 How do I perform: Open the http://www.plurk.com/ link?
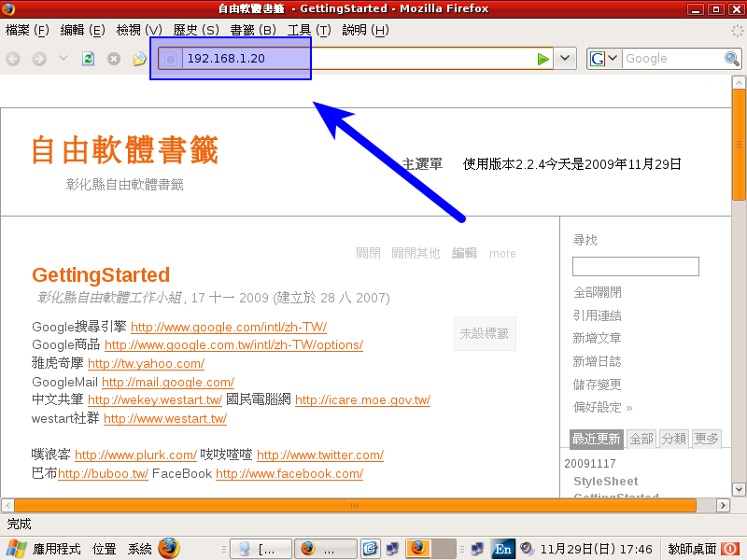134,455
